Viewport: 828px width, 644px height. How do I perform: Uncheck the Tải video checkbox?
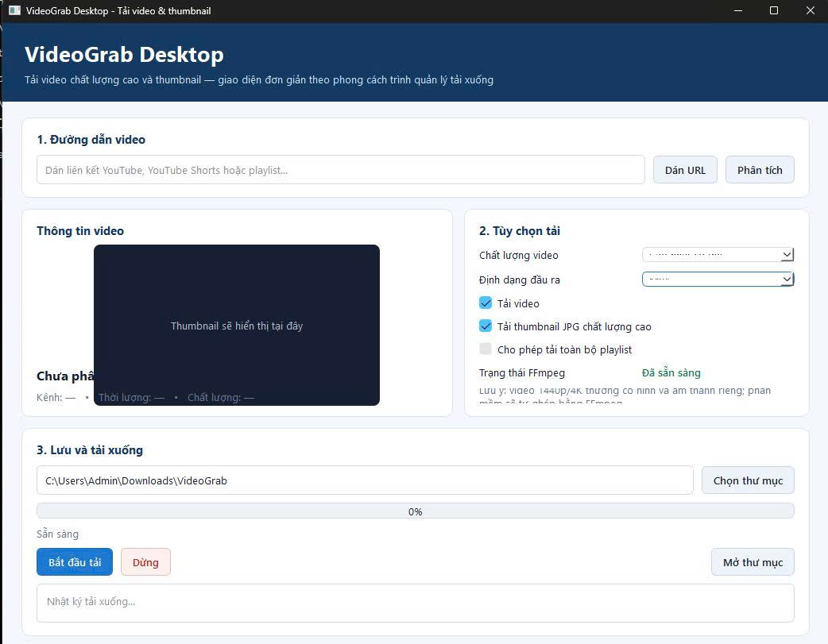[x=486, y=303]
